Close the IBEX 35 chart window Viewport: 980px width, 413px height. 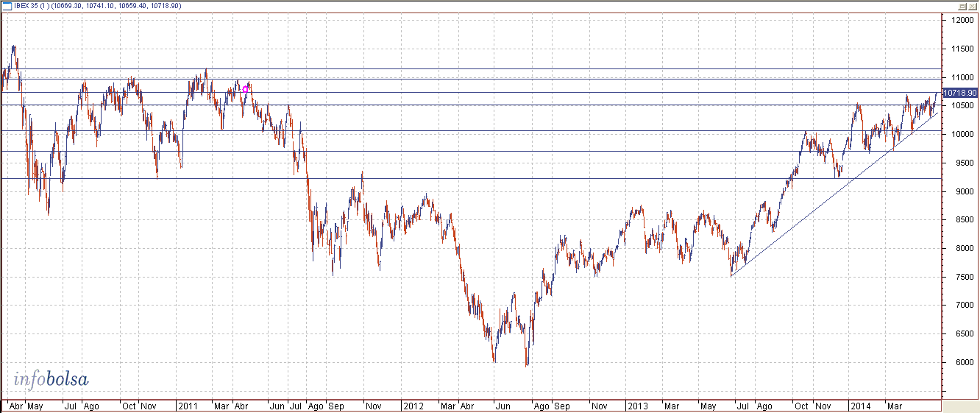point(972,6)
